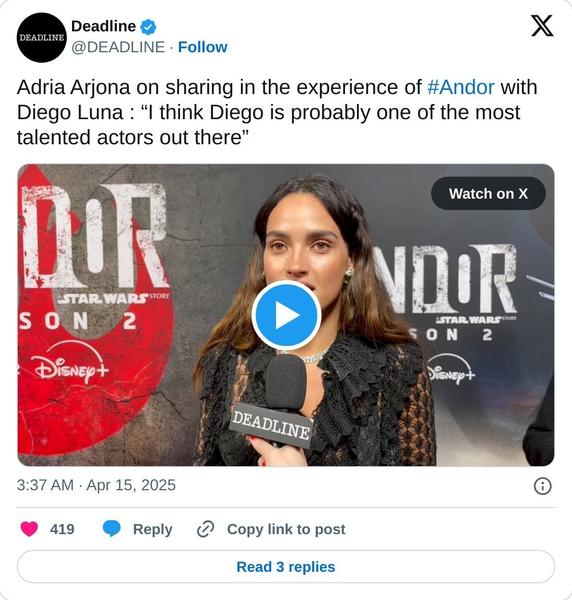Follow the Deadline account
572x600 pixels.
coord(203,47)
